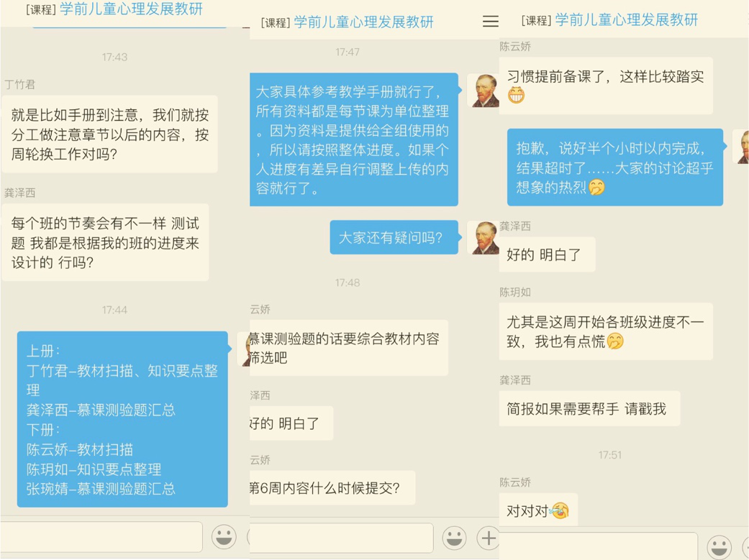The height and width of the screenshot is (560, 749).
Task: Tap the avatar beside the 上册 assignment message
Action: point(244,349)
